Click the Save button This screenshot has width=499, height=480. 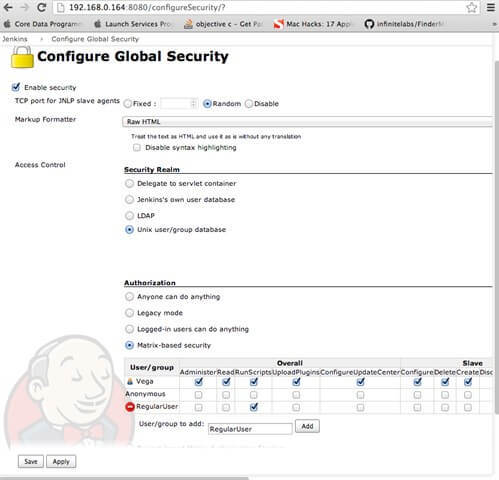pos(31,462)
